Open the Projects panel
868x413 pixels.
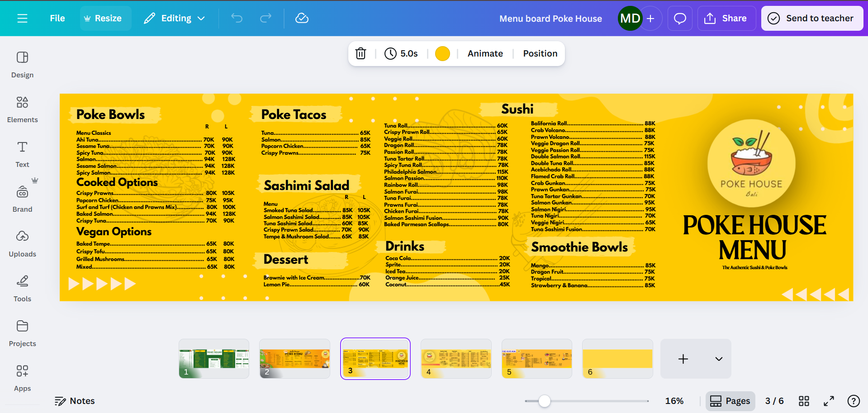tap(22, 333)
